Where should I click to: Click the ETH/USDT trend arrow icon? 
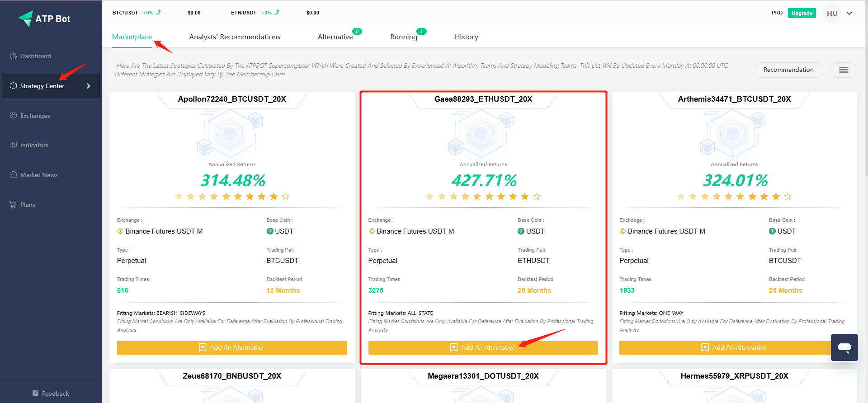coord(277,12)
